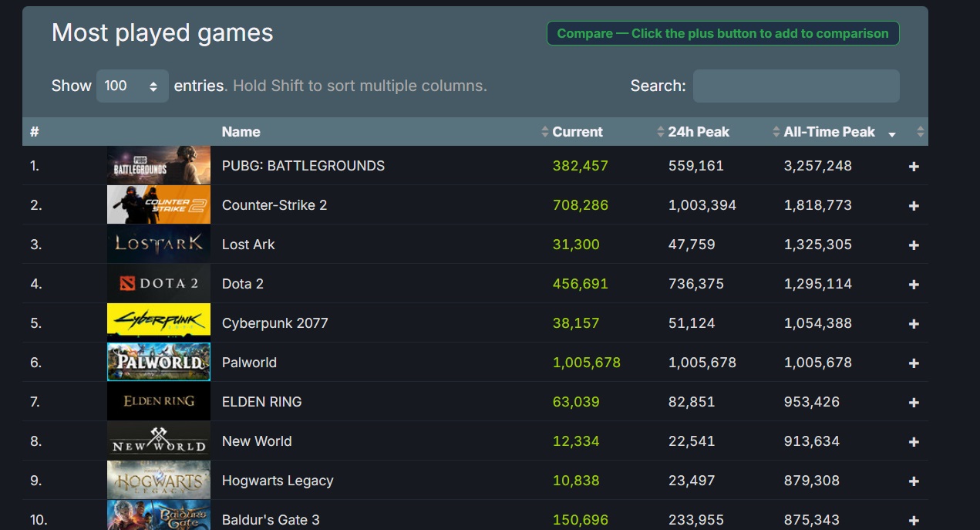Add PUBG: BATTLEGROUNDS to comparison with plus
980x530 pixels.
coord(914,166)
